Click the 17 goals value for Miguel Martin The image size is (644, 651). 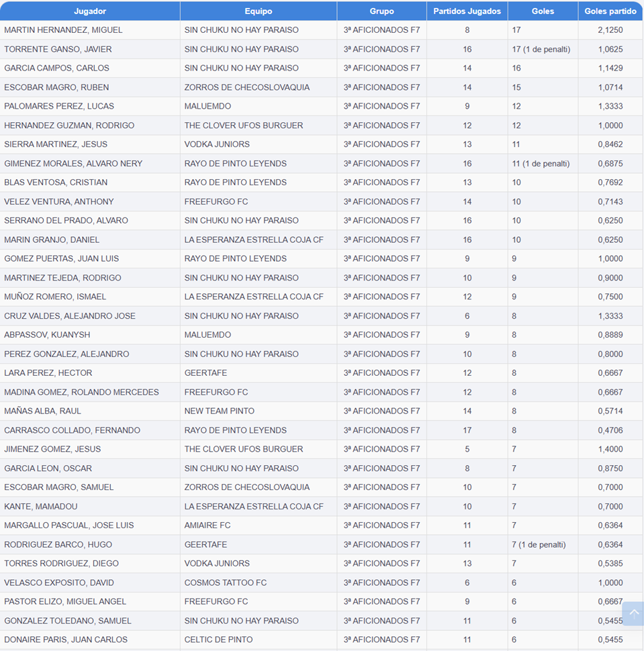click(x=514, y=30)
